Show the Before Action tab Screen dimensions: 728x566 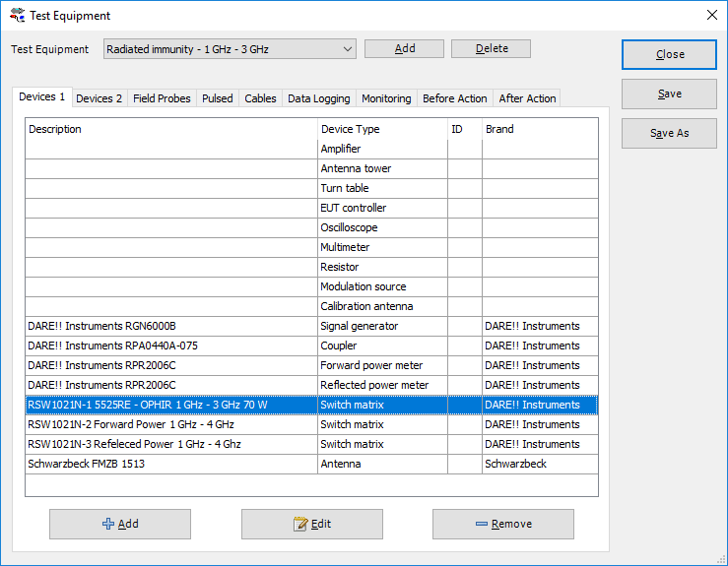(454, 98)
